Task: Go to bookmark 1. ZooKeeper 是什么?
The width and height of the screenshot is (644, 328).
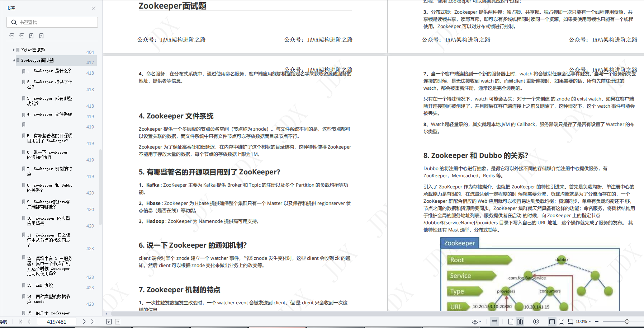Action: click(x=49, y=71)
